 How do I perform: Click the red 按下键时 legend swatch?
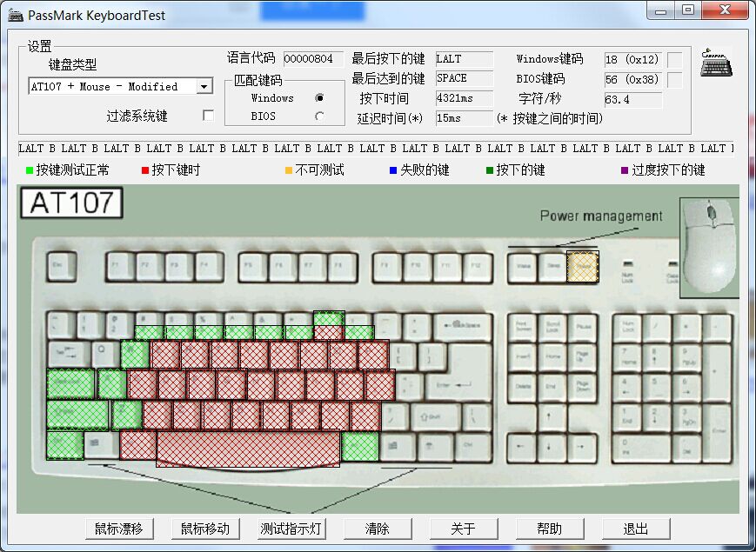pos(145,170)
